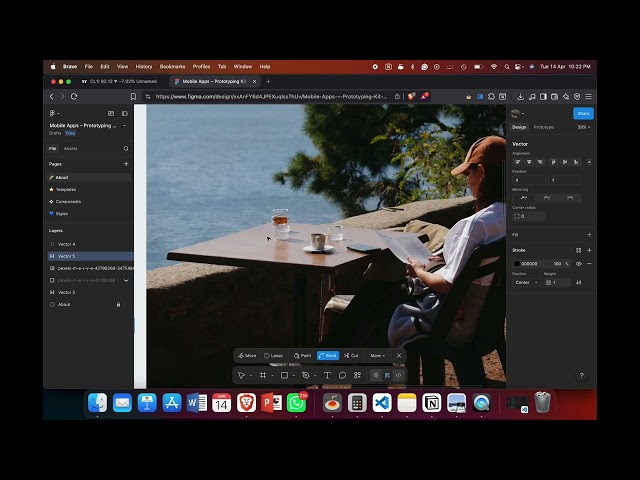Open the user avatar menu

click(x=517, y=113)
